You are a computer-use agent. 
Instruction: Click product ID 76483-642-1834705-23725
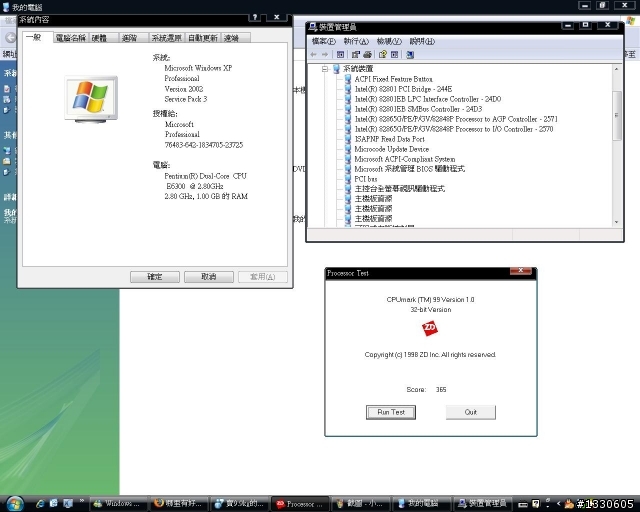tap(204, 145)
